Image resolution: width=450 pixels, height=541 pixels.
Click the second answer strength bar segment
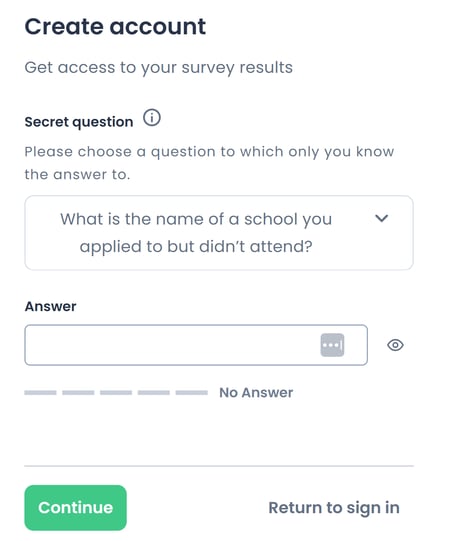tap(78, 393)
